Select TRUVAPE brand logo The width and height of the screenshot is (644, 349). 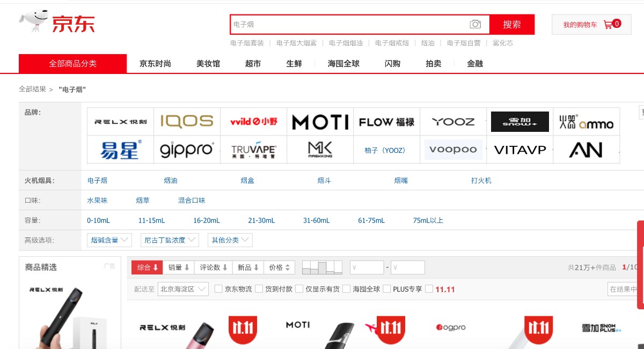click(x=253, y=150)
